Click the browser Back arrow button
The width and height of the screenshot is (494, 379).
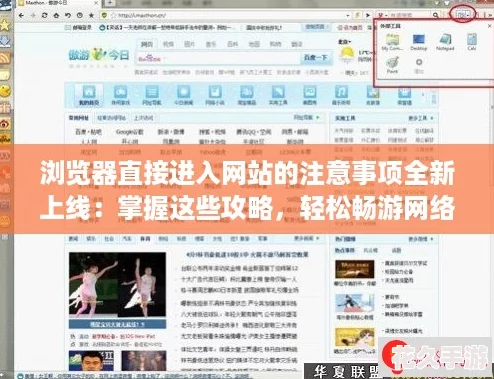coord(21,15)
